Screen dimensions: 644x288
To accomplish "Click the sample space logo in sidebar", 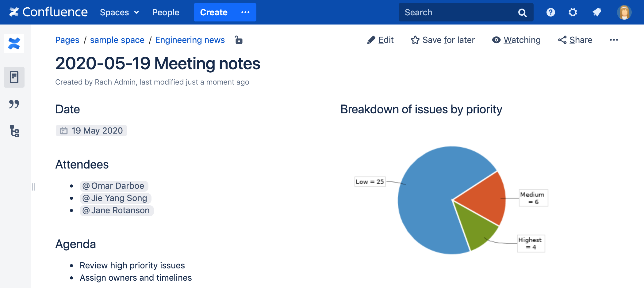I will click(14, 44).
